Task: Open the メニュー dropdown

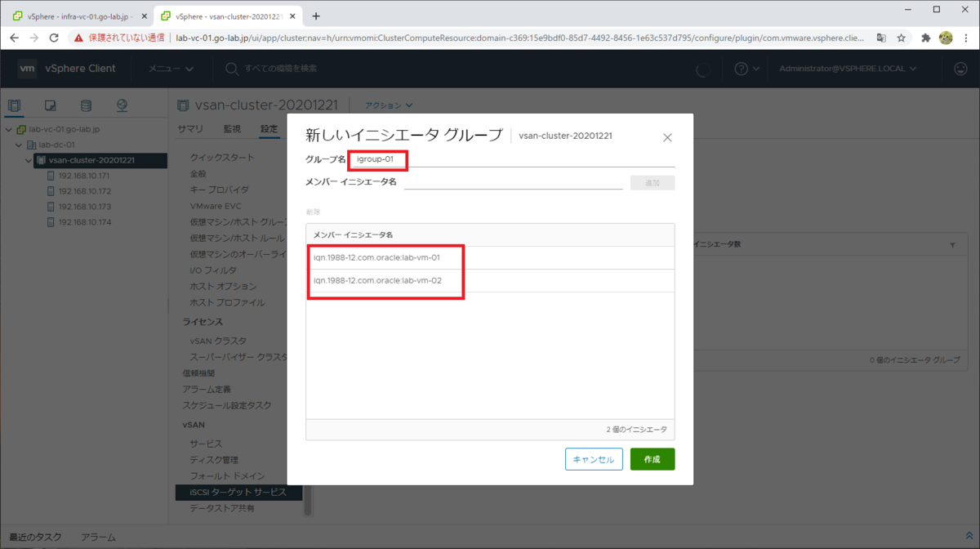Action: coord(170,69)
